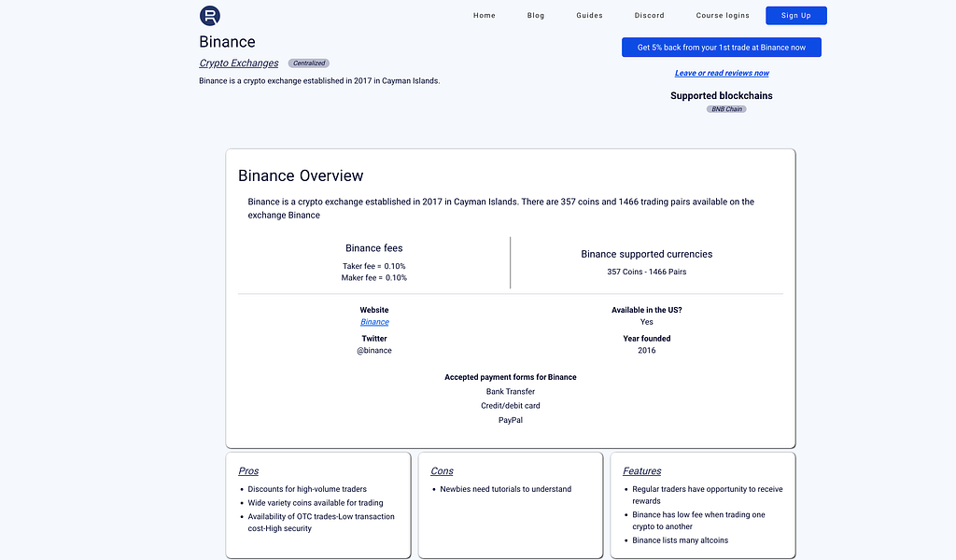Click Discounts for high-volume traders item
Viewport: 956px width, 560px height.
[x=307, y=489]
